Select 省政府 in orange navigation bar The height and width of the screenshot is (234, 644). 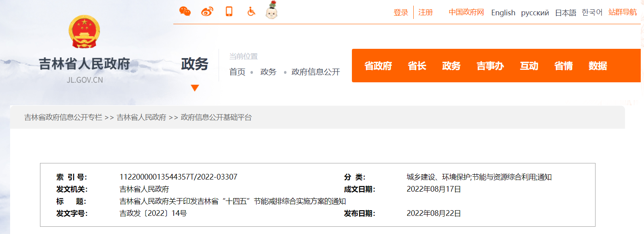point(378,66)
